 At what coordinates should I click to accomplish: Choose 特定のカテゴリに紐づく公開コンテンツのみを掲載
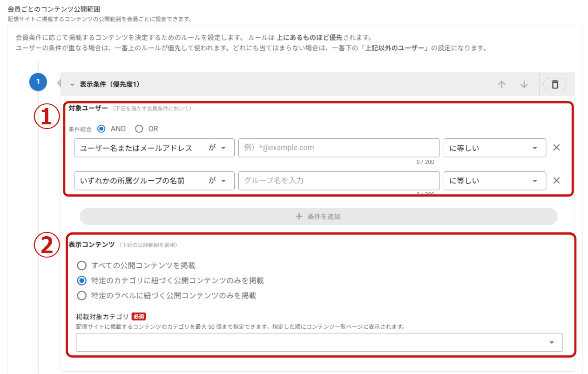coord(82,280)
